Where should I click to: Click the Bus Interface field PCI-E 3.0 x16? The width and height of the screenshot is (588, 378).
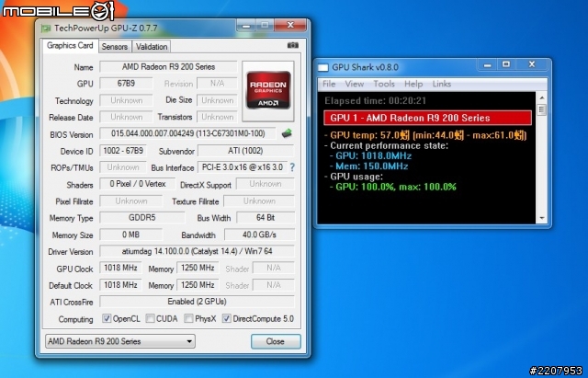click(x=243, y=167)
